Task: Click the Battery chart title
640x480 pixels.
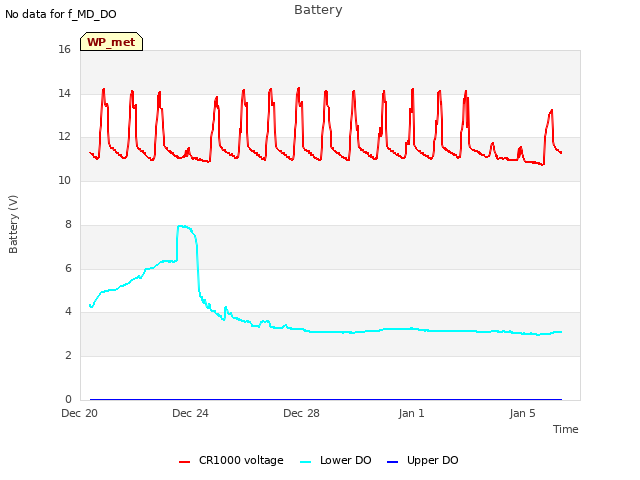Action: [318, 10]
